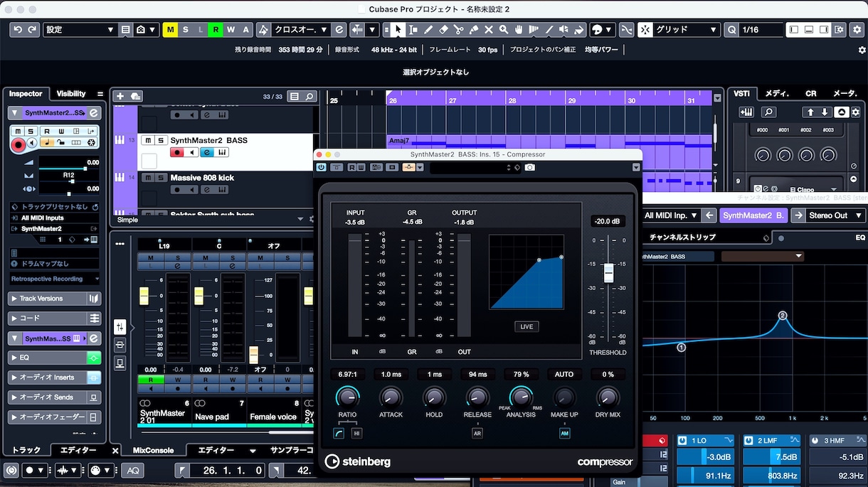Viewport: 868px width, 487px height.
Task: Select the Scissors split tool
Action: pyautogui.click(x=458, y=30)
